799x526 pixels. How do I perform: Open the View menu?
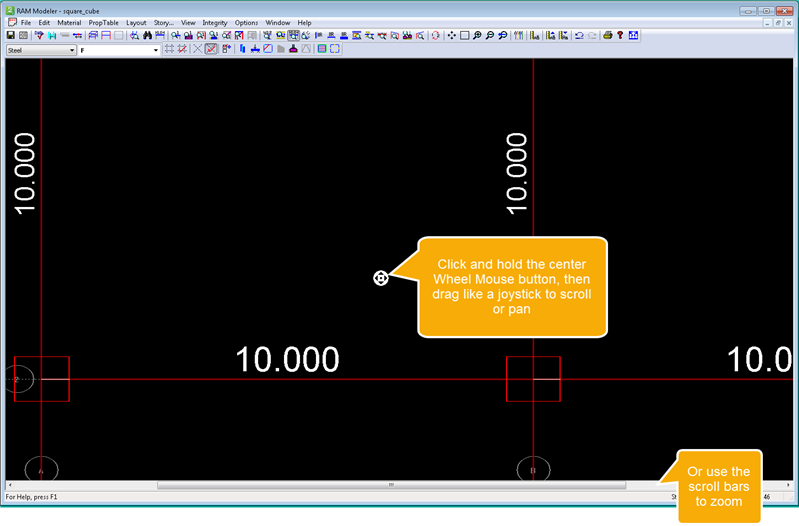coord(188,22)
